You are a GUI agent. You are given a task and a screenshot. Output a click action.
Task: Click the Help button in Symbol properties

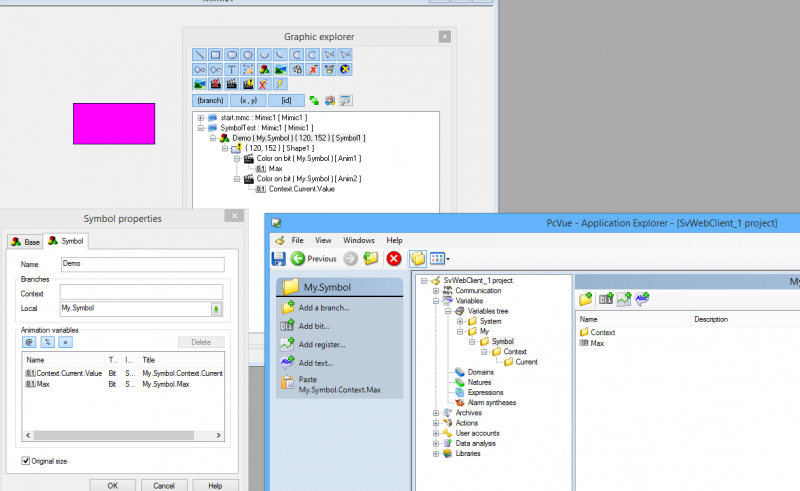215,485
